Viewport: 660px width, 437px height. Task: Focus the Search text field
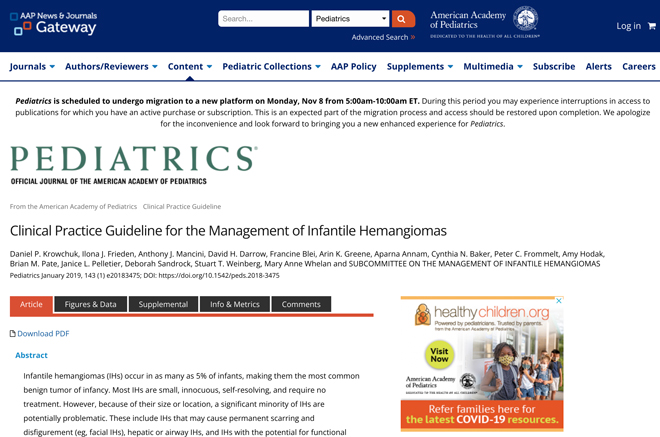[x=263, y=19]
